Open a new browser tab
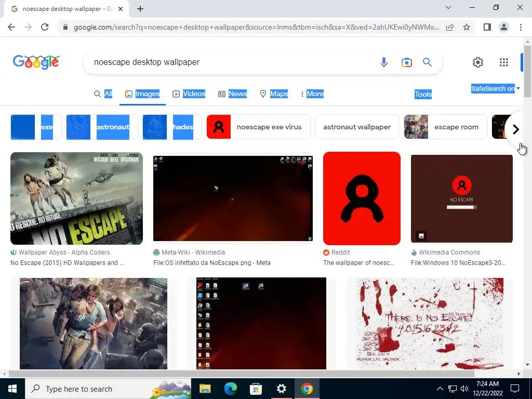Image resolution: width=532 pixels, height=399 pixels. [x=140, y=9]
